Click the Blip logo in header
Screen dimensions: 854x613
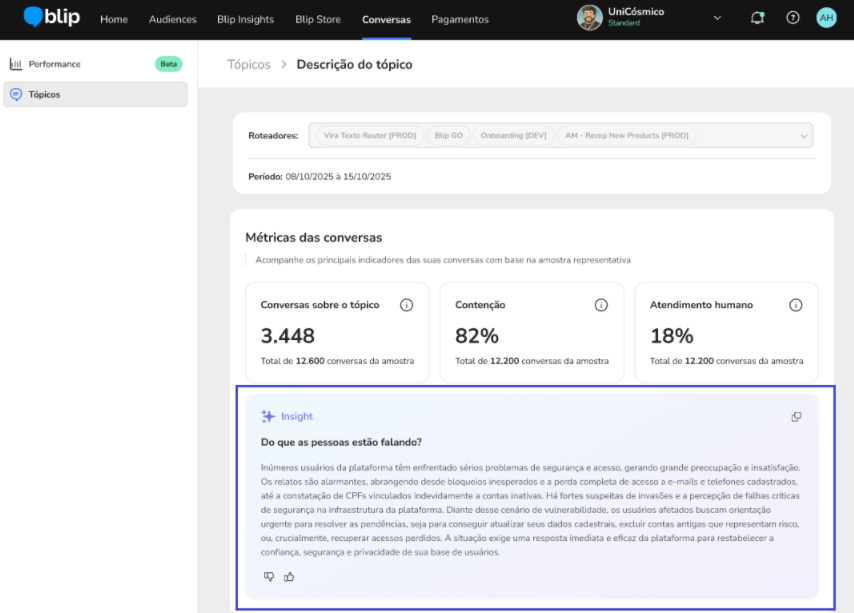pyautogui.click(x=51, y=18)
